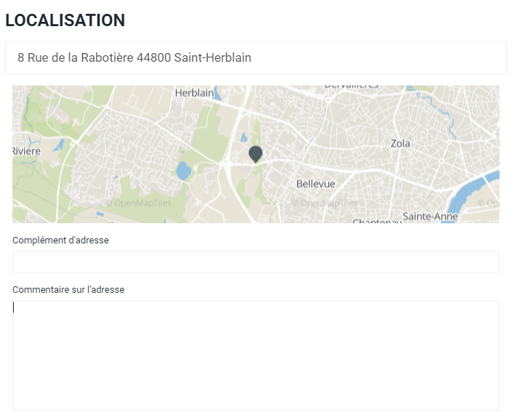Click inside the "Commentaire sur l'adresse" text area

tap(255, 355)
